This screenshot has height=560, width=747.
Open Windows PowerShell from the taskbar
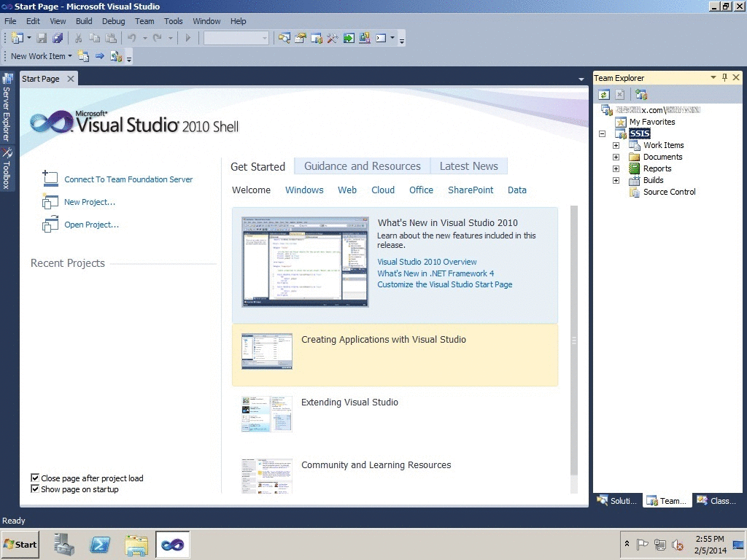[99, 544]
